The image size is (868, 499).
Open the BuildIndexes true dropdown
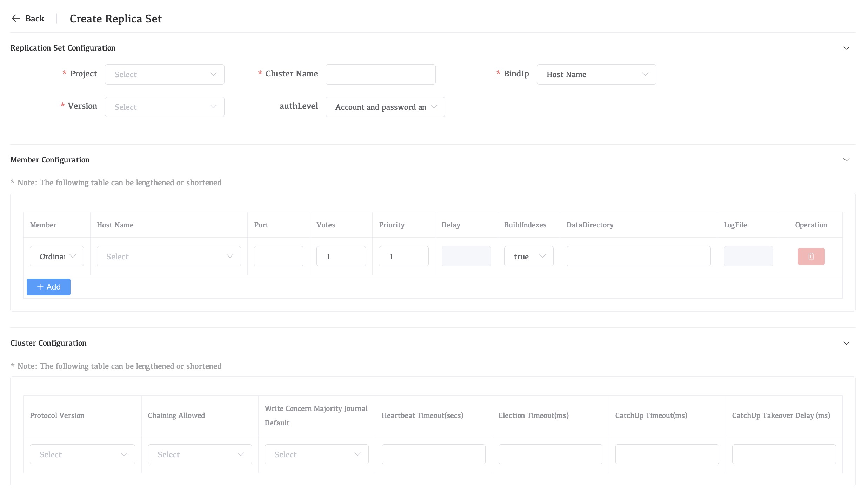click(x=529, y=257)
